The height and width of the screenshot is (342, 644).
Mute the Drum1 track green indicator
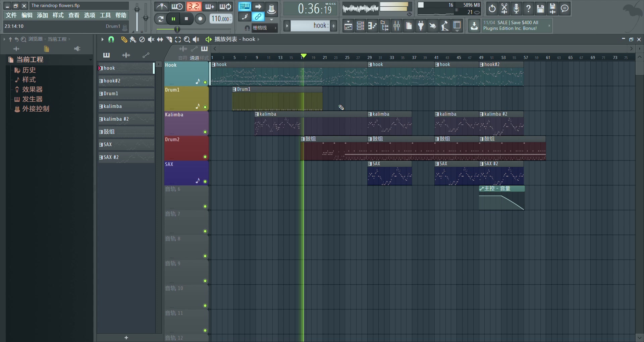click(x=205, y=107)
